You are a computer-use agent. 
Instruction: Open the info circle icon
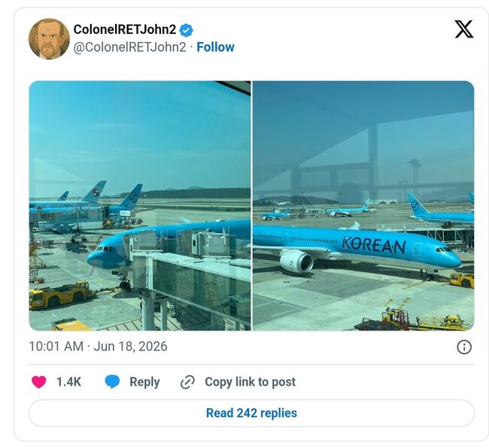click(x=464, y=347)
